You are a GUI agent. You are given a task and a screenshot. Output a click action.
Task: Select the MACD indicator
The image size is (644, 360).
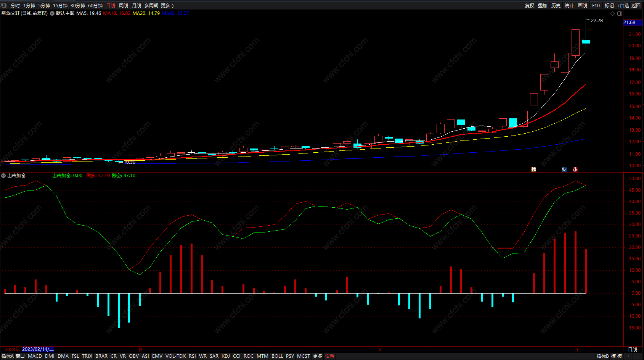click(35, 356)
